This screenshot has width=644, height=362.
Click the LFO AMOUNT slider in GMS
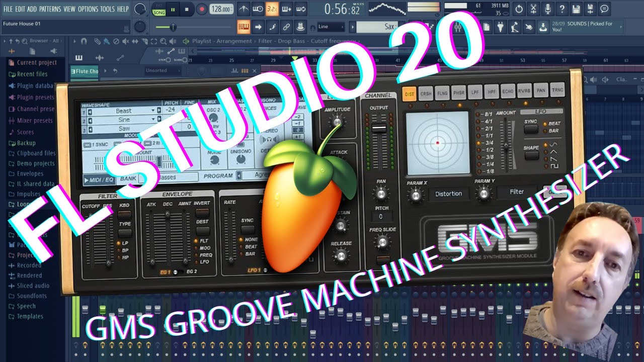[x=506, y=145]
